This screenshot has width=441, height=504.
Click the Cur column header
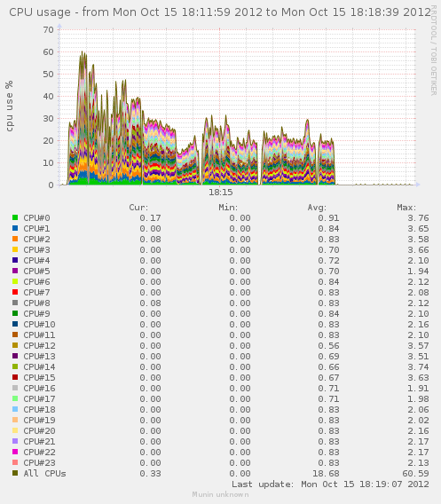click(138, 208)
